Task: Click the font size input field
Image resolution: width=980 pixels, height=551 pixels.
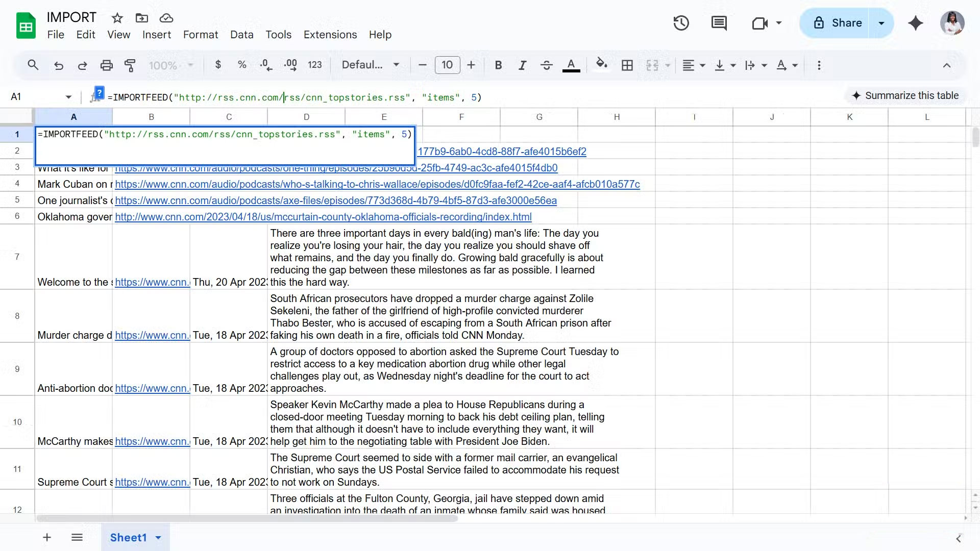Action: click(x=447, y=65)
